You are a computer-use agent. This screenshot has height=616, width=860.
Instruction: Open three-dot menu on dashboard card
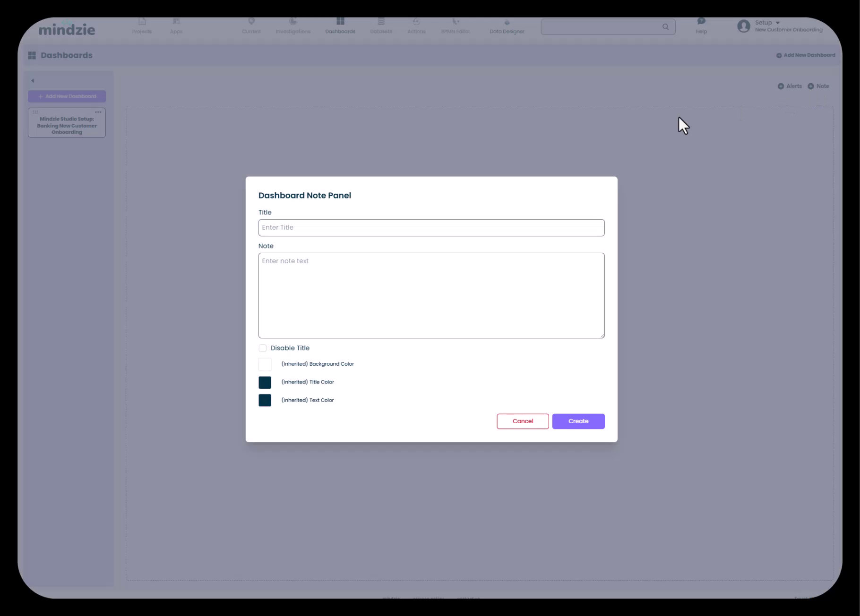[98, 112]
